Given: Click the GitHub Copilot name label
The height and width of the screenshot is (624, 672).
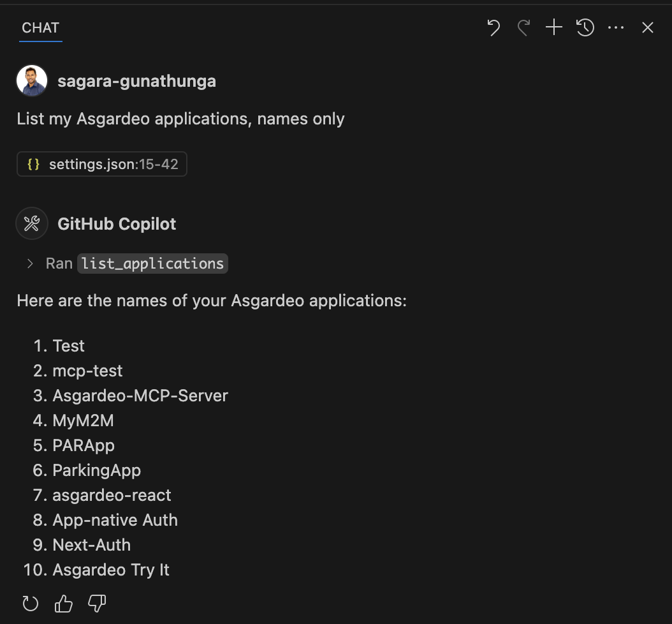Looking at the screenshot, I should point(117,224).
